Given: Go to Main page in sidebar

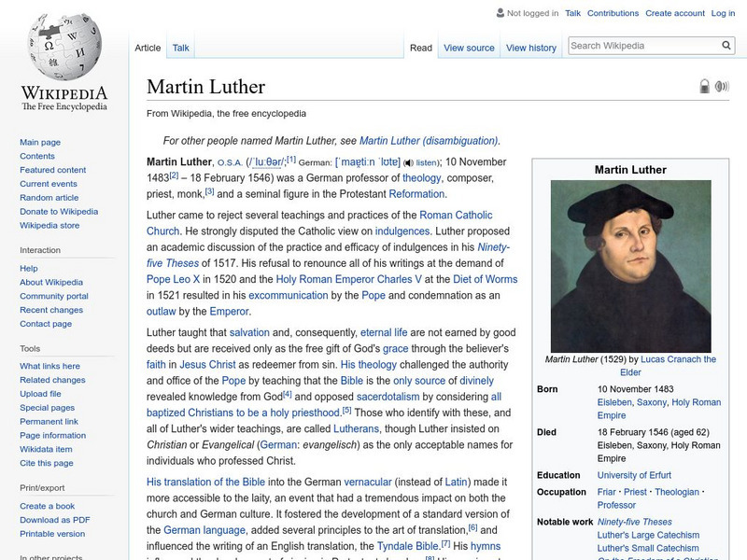Looking at the screenshot, I should click(x=40, y=142).
